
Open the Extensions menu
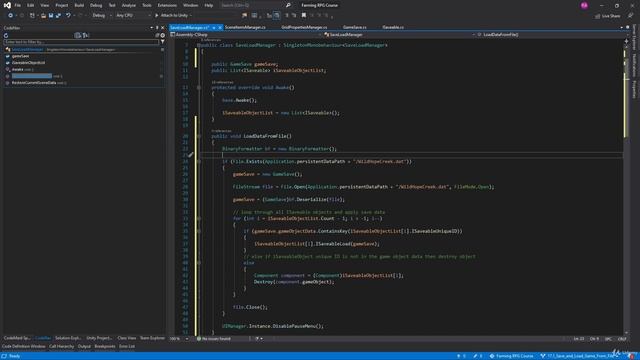[167, 5]
